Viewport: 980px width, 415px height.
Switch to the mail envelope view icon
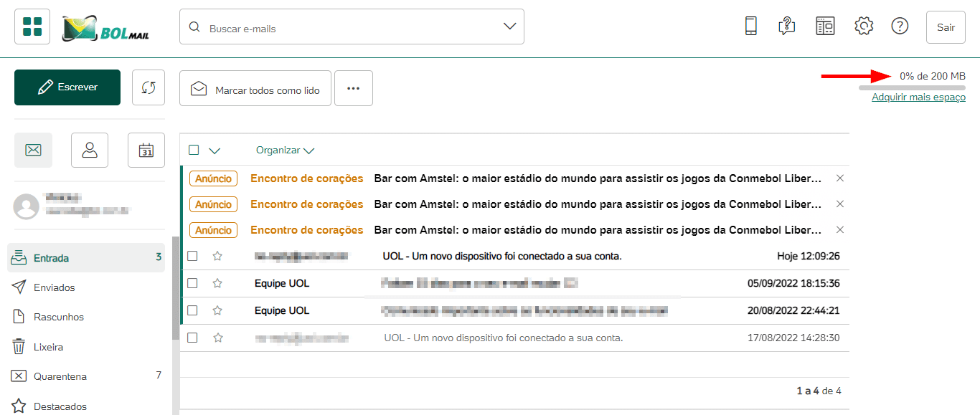(x=33, y=150)
